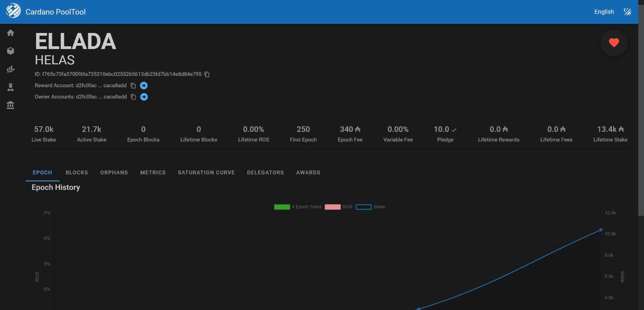
Task: Click the 21.7k Active Stake value
Action: pyautogui.click(x=92, y=129)
